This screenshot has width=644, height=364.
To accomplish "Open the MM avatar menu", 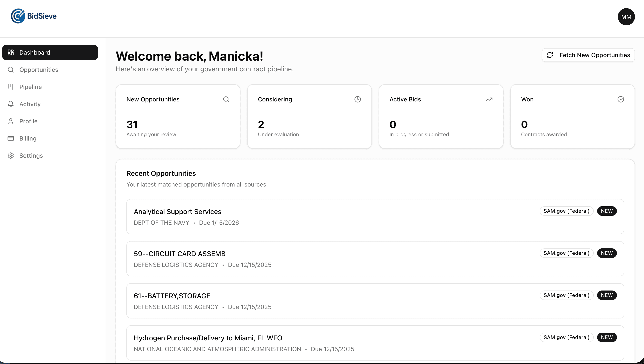I will click(x=626, y=17).
